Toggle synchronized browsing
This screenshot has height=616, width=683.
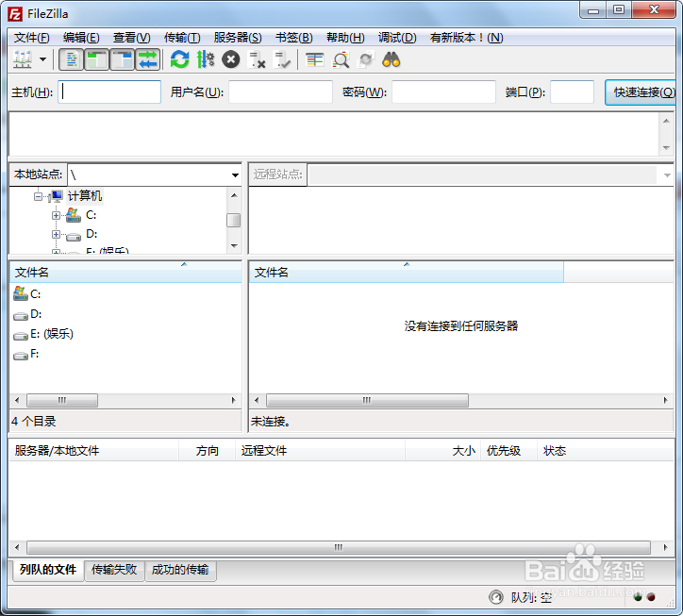tap(366, 59)
